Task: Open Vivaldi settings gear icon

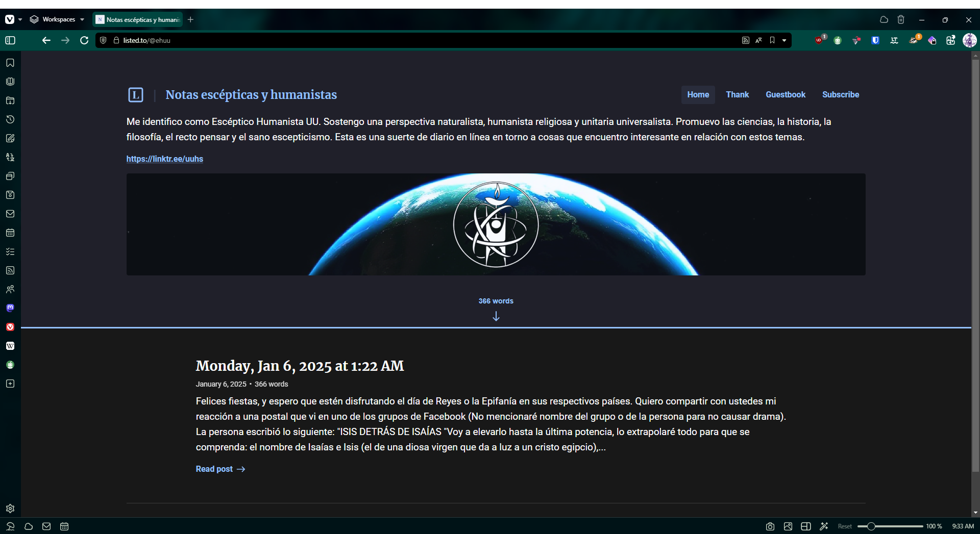Action: click(x=10, y=508)
